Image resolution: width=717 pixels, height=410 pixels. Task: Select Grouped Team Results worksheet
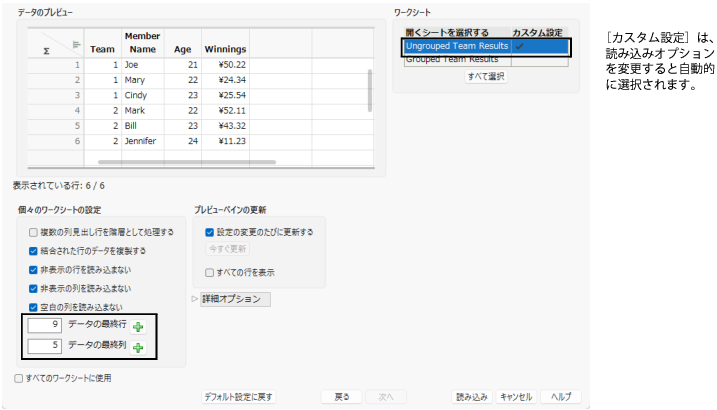coord(457,60)
